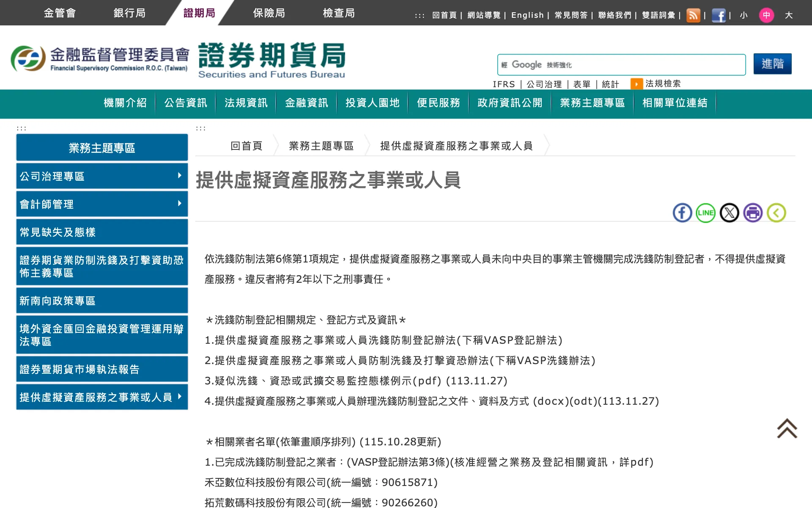Click the print page icon
Screen dimensions: 812x508
tap(753, 213)
